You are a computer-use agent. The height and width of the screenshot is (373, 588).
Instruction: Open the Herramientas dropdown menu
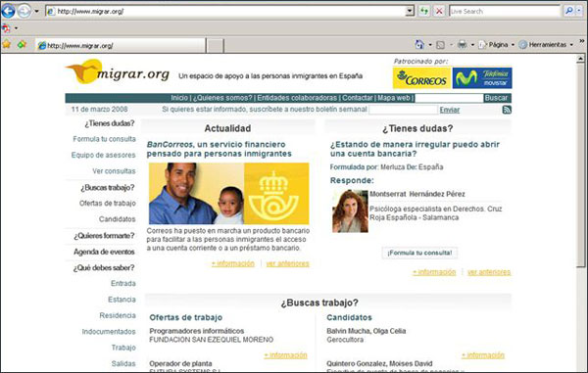tap(547, 45)
